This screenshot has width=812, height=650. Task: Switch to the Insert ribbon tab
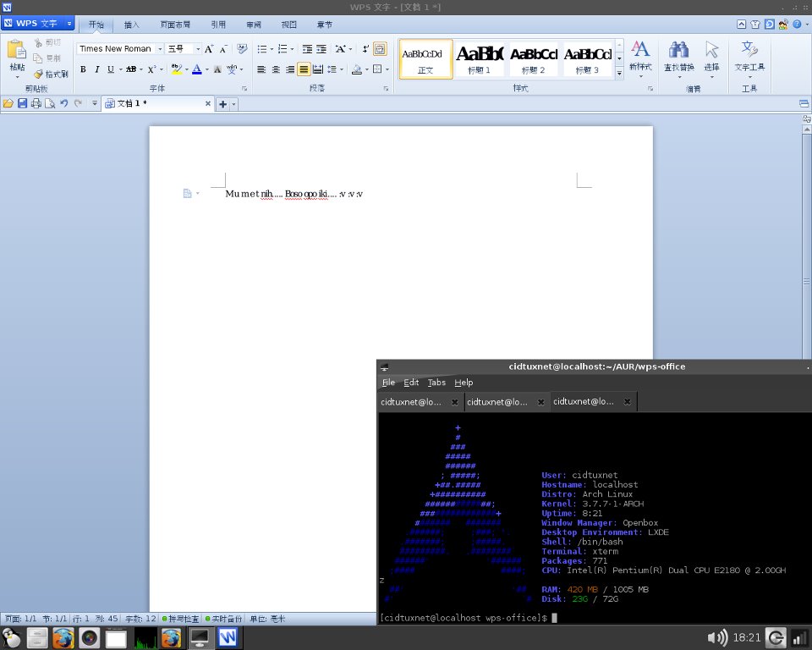tap(132, 25)
